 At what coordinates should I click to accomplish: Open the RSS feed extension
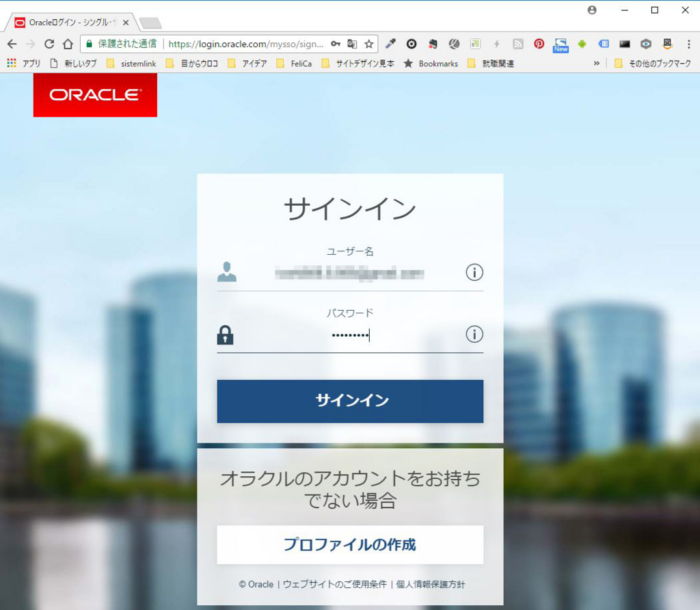point(518,44)
